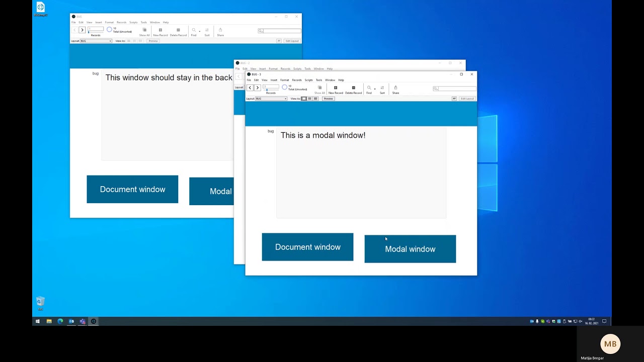Click the MB participant avatar
Image resolution: width=644 pixels, height=362 pixels.
coord(610,344)
